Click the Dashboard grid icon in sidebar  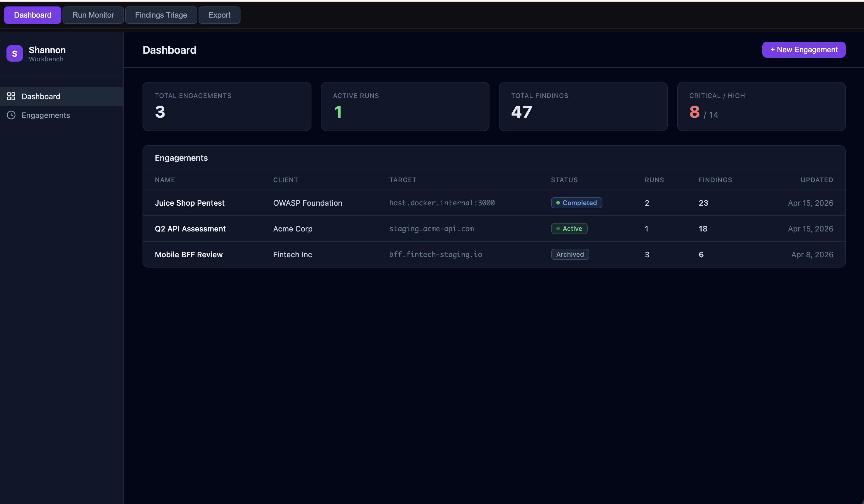[x=11, y=96]
